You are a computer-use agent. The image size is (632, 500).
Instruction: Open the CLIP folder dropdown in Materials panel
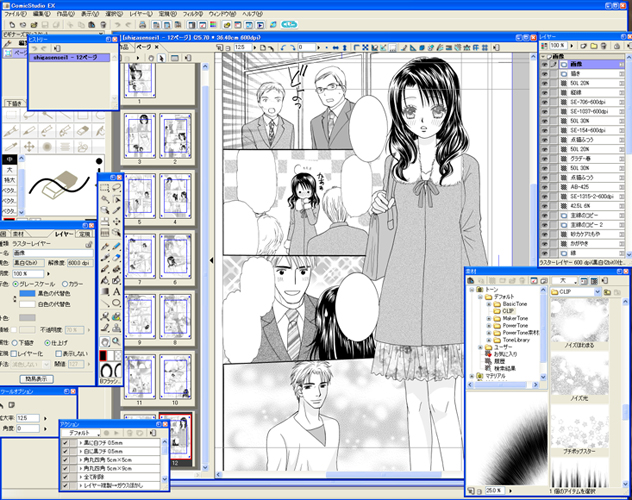pos(598,292)
